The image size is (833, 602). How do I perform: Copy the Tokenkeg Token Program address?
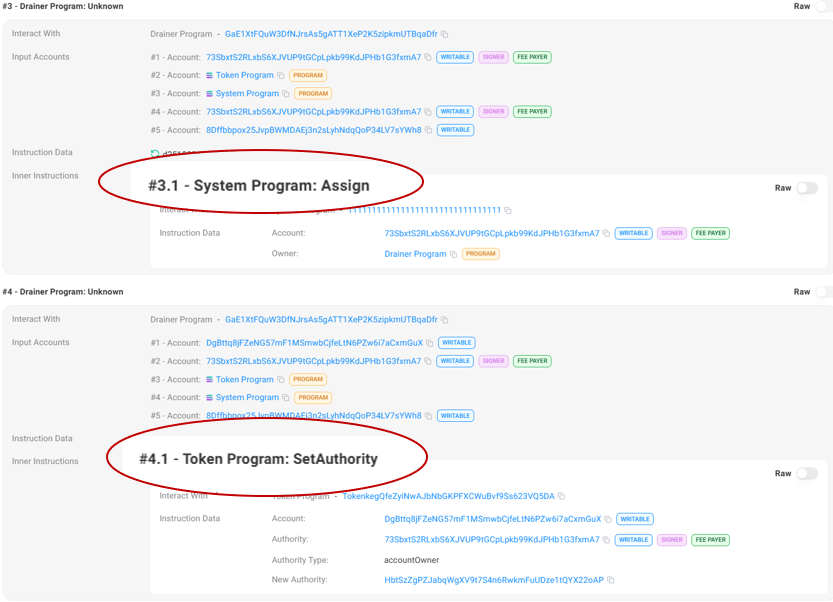point(561,496)
